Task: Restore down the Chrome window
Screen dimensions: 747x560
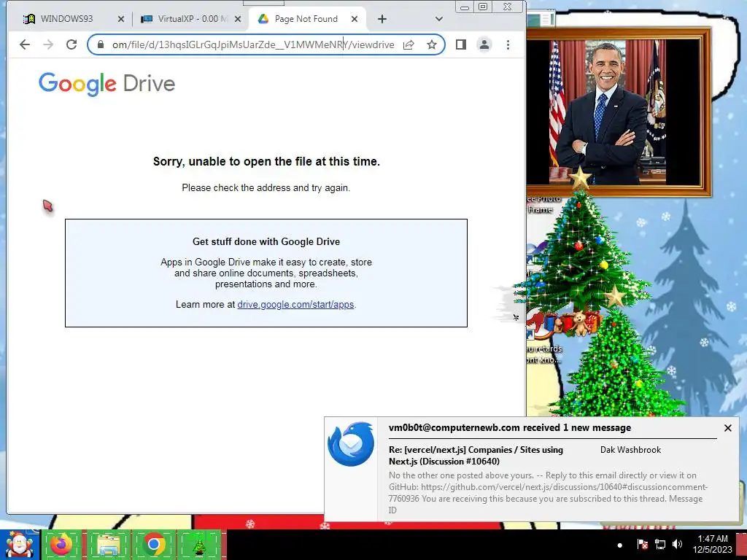Action: coord(483,7)
